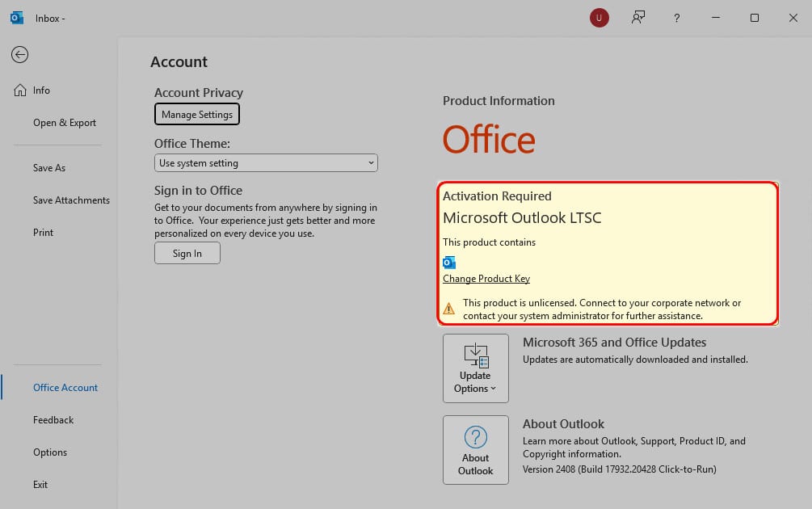
Task: Open the Print page
Action: click(43, 233)
